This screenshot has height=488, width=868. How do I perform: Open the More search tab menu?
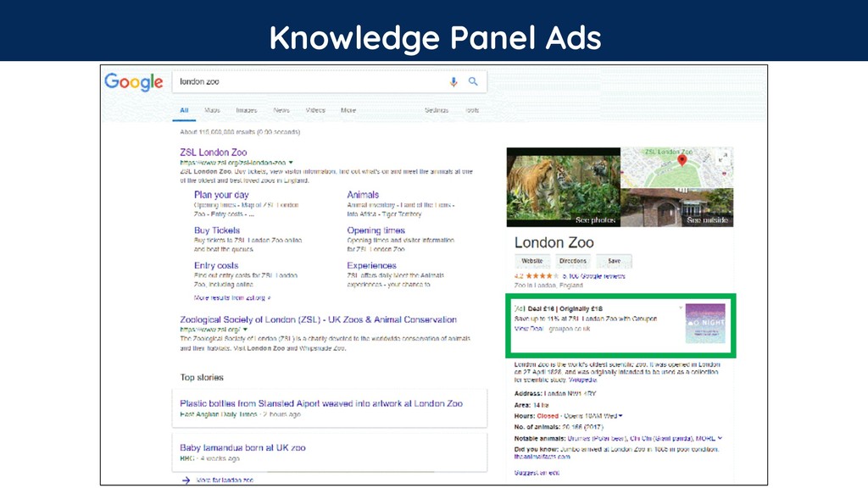[348, 110]
